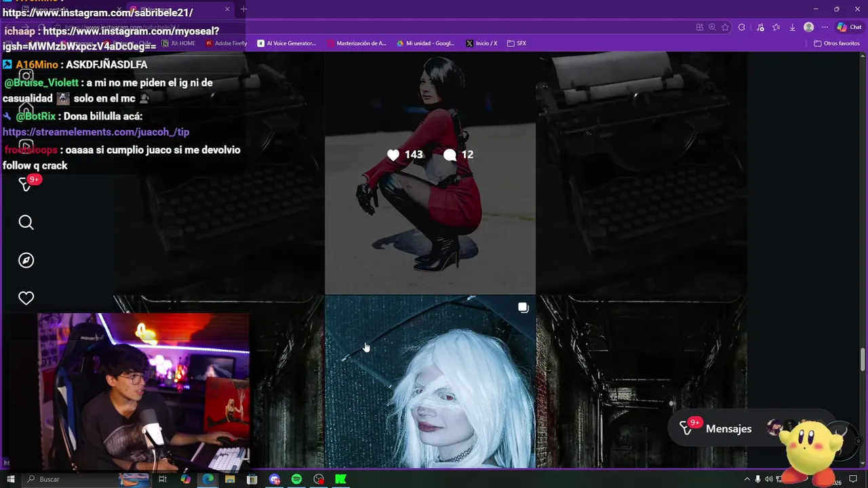Viewport: 868px width, 488px height.
Task: Open Copilot from the taskbar
Action: tap(185, 479)
